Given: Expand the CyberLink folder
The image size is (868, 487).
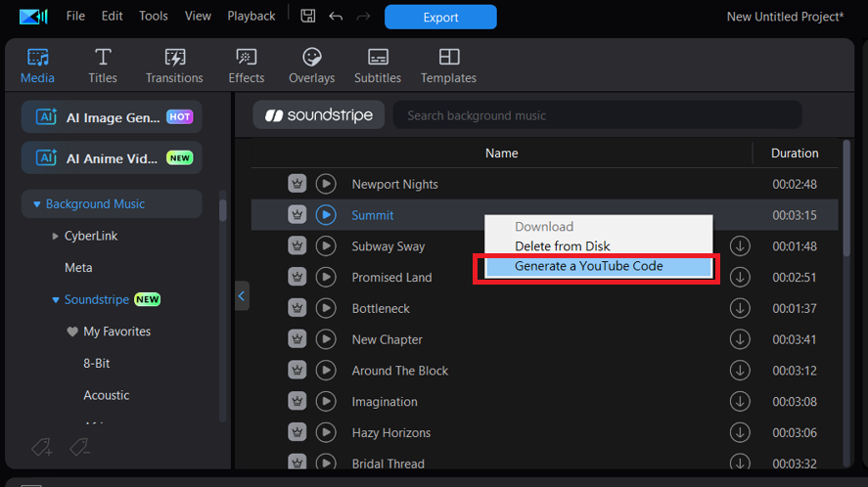Looking at the screenshot, I should point(56,236).
